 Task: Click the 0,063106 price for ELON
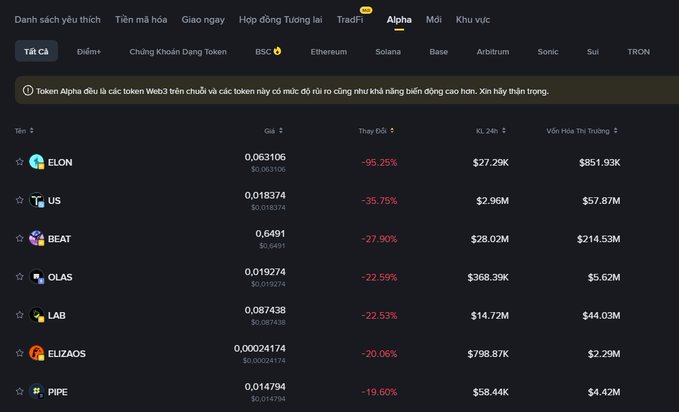pos(265,157)
